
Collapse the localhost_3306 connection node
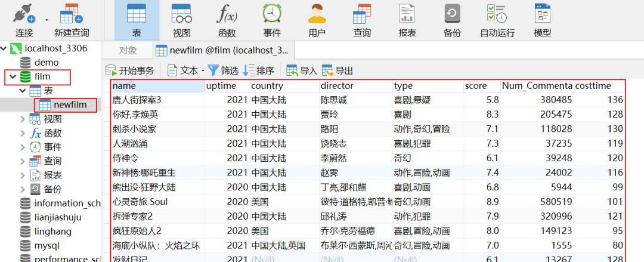pos(4,48)
